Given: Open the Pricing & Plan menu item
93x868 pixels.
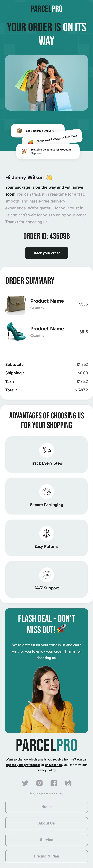Looking at the screenshot, I should click(x=47, y=856).
